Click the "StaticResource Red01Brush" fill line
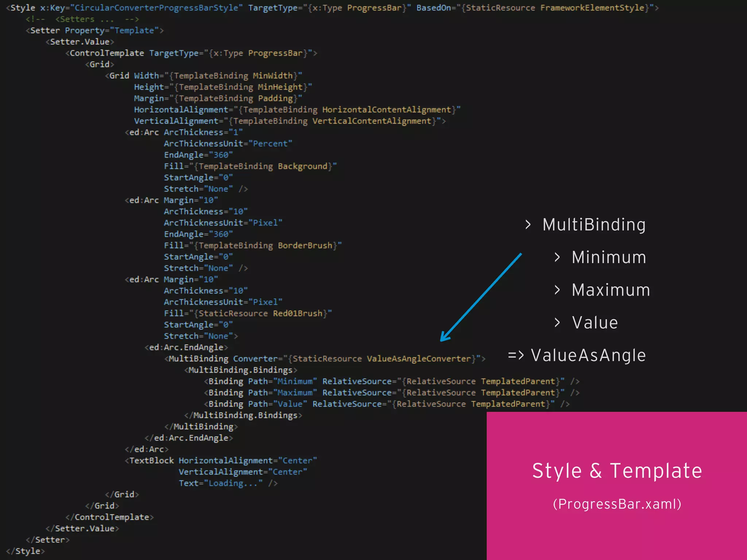This screenshot has height=560, width=747. (248, 314)
